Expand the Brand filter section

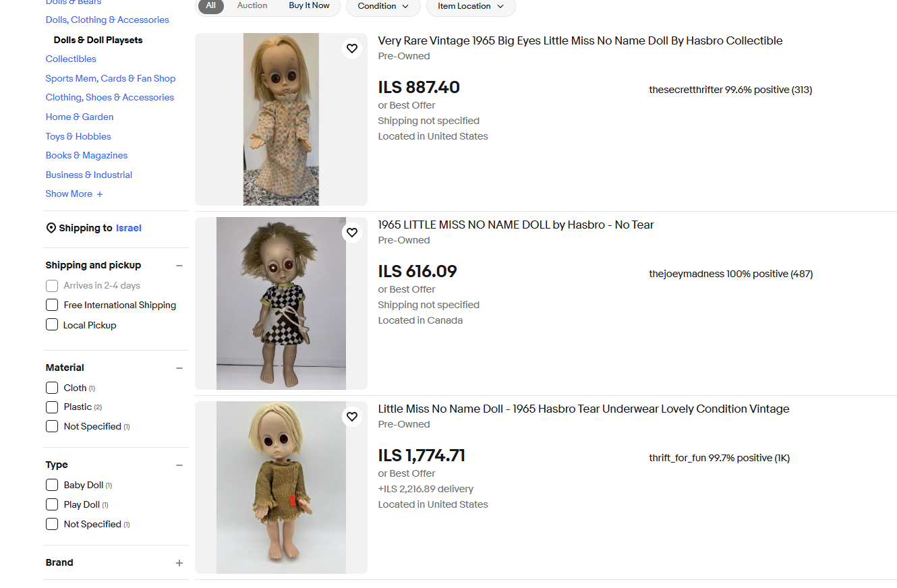pos(179,563)
